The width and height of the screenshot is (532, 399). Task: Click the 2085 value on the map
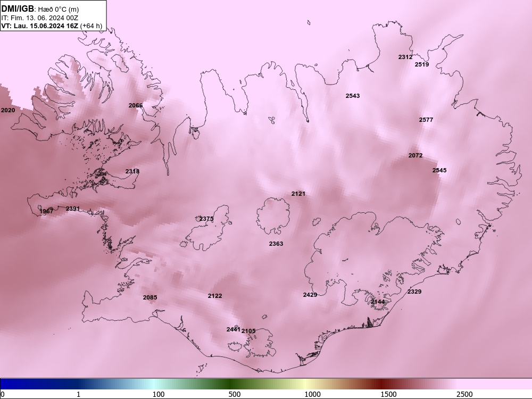point(150,297)
